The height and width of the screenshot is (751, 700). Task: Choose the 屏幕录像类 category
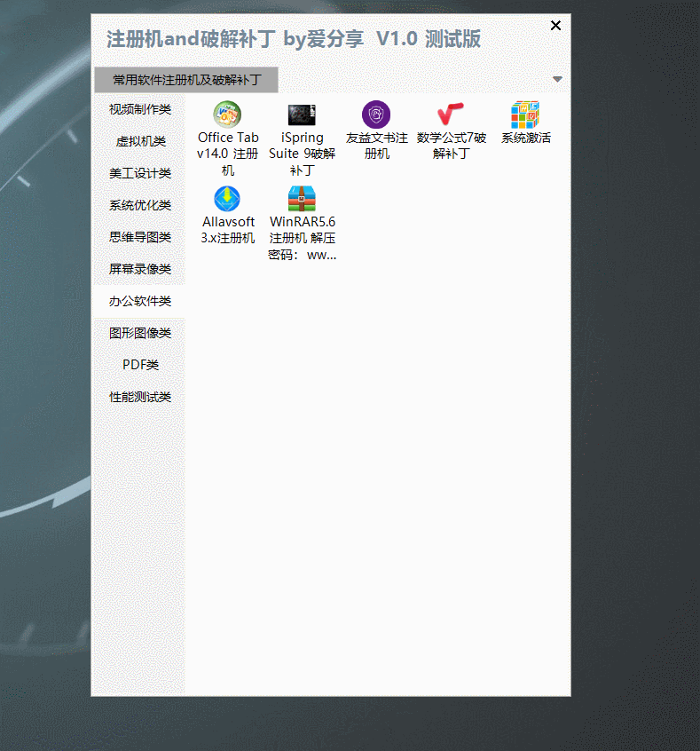140,269
